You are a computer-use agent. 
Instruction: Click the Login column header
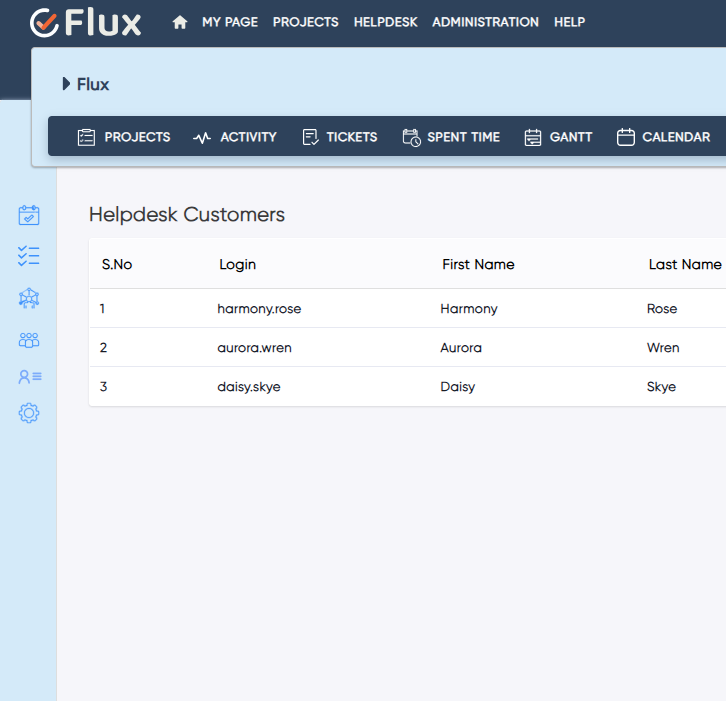238,265
